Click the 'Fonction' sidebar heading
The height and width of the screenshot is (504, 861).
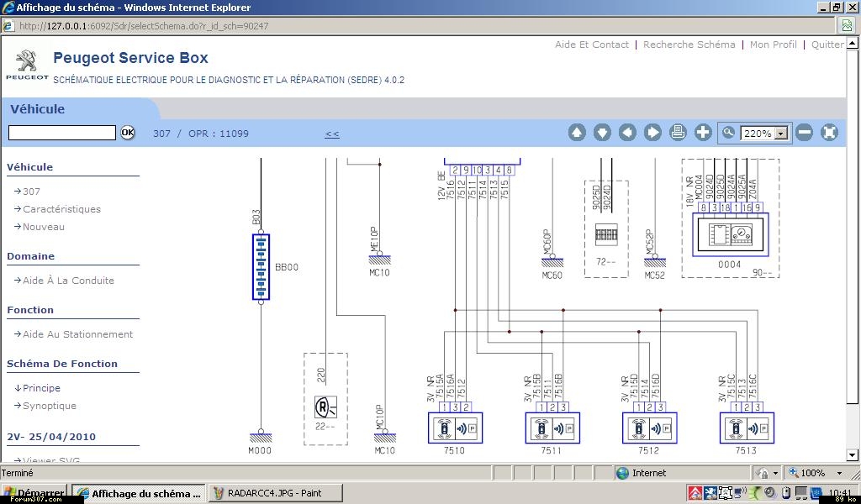point(30,310)
